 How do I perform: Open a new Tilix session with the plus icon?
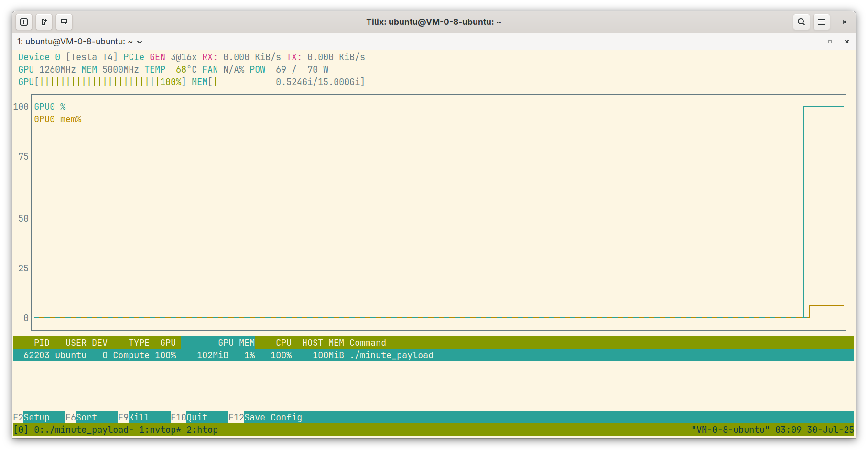coord(23,22)
